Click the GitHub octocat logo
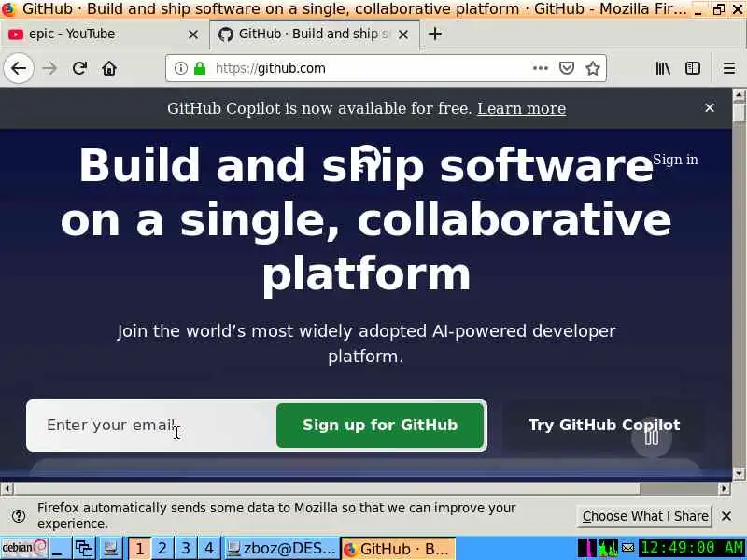This screenshot has height=560, width=747. tap(367, 159)
